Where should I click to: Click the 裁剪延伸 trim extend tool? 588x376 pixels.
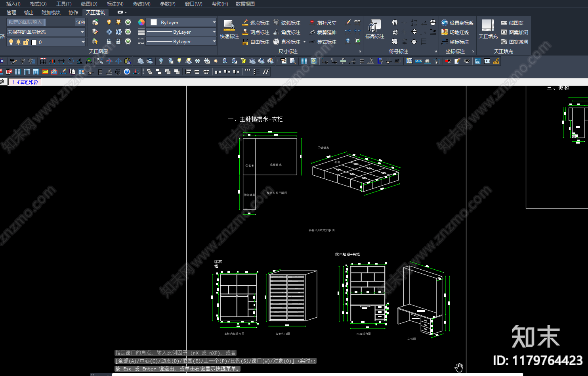(x=323, y=32)
